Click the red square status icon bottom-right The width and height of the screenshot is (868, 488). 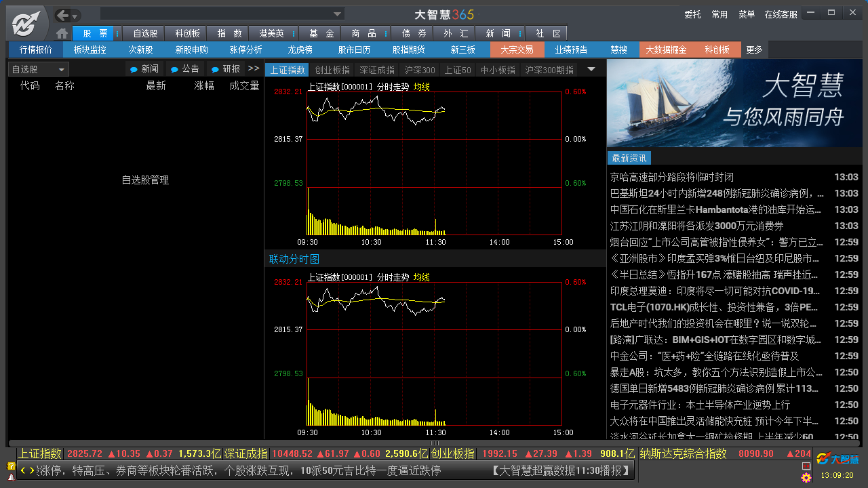point(806,466)
